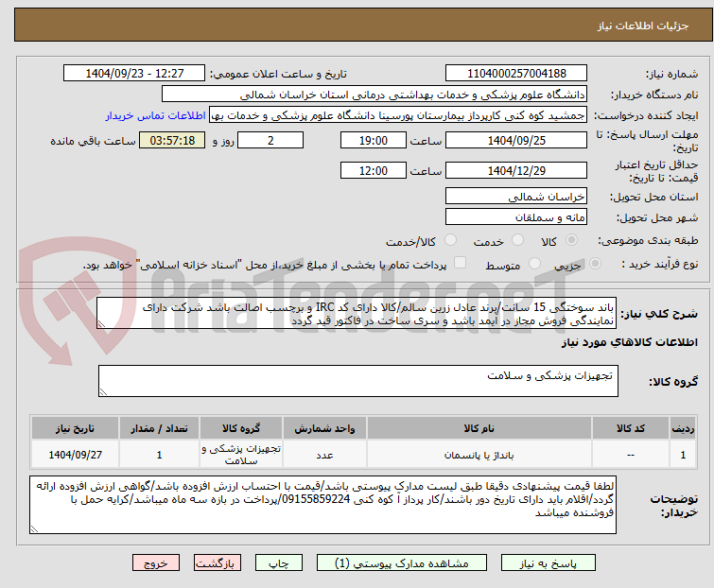The width and height of the screenshot is (714, 588).
Task: Click the توضیحات خریدار notes textarea
Action: [x=322, y=505]
